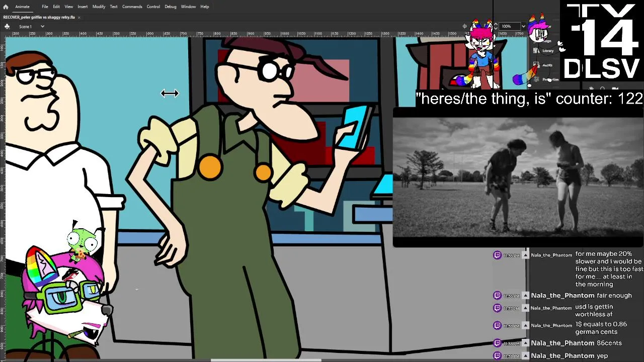Click the Nala_the_Phantom name beside "yep"
Viewport: 644px width, 362px height.
pos(562,356)
